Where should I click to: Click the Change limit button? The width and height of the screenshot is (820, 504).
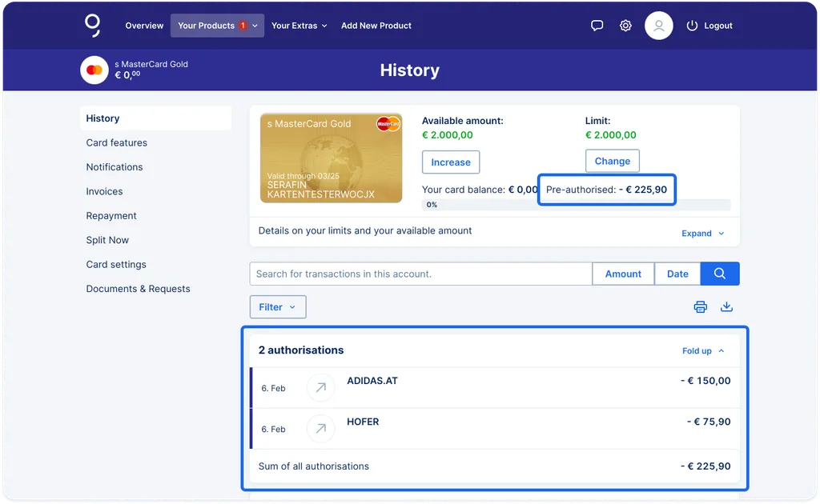(x=613, y=161)
